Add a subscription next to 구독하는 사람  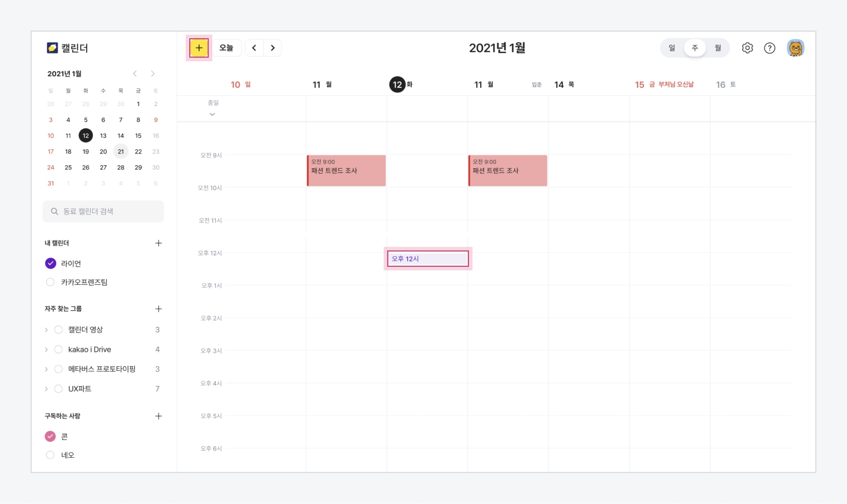click(x=158, y=416)
